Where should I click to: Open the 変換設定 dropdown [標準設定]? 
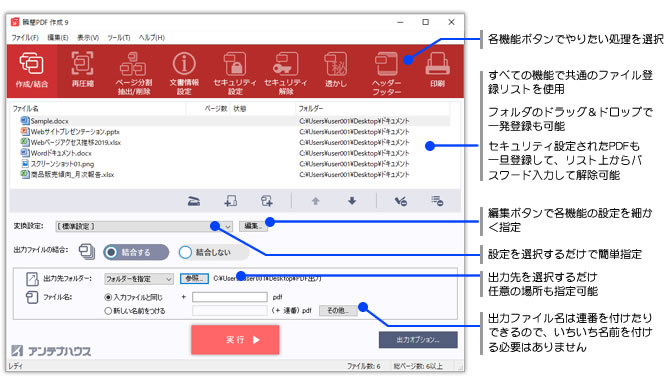(144, 226)
